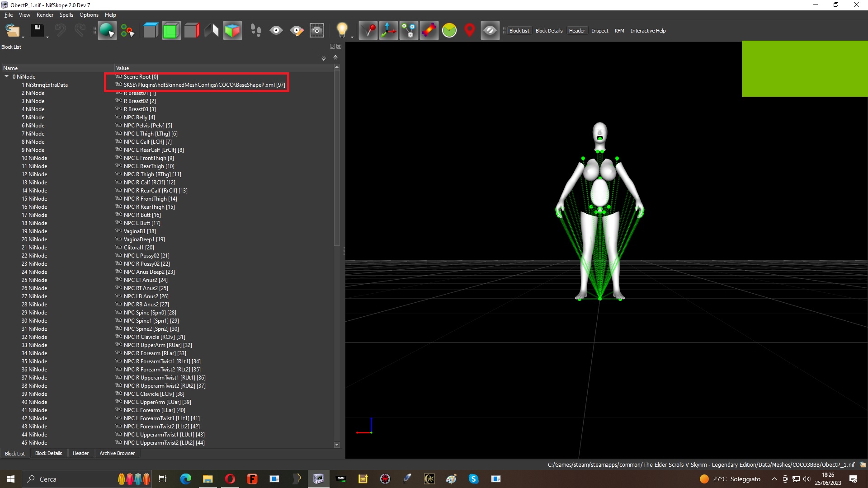This screenshot has height=488, width=868.
Task: Click Interactive Help in the toolbar
Action: pyautogui.click(x=648, y=31)
